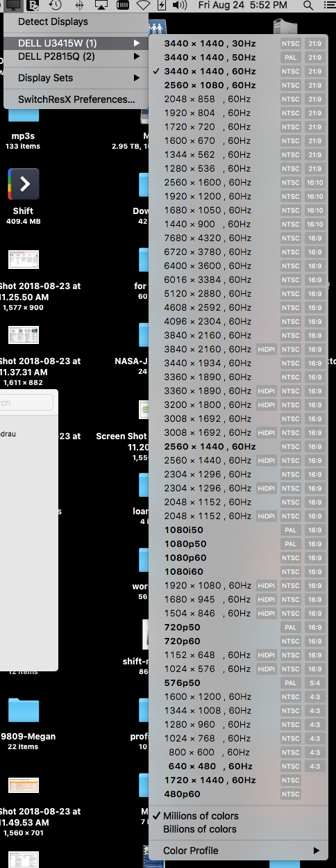This screenshot has height=868, width=336.
Task: Select screenshot thumbnail from 11.25.50 AM
Action: click(x=23, y=260)
